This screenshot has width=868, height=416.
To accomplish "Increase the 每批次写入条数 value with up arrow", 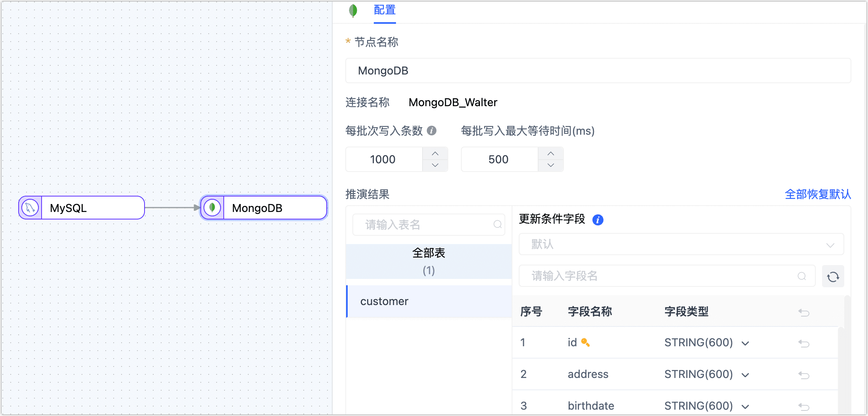I will coord(435,154).
